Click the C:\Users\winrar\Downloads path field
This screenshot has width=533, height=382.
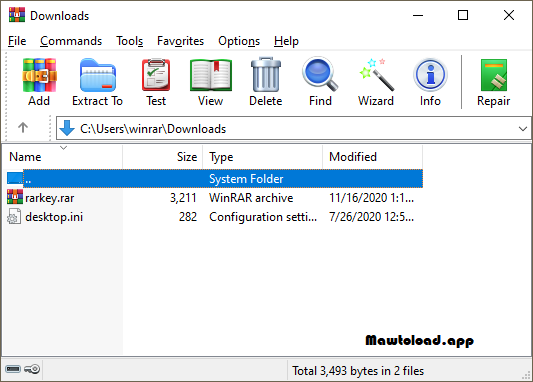pos(293,128)
